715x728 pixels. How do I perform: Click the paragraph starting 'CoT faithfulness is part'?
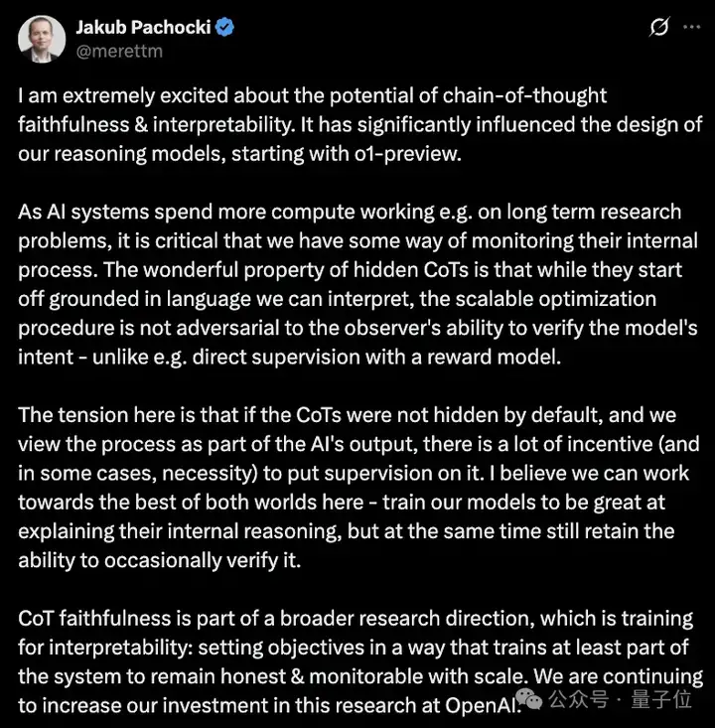click(360, 661)
